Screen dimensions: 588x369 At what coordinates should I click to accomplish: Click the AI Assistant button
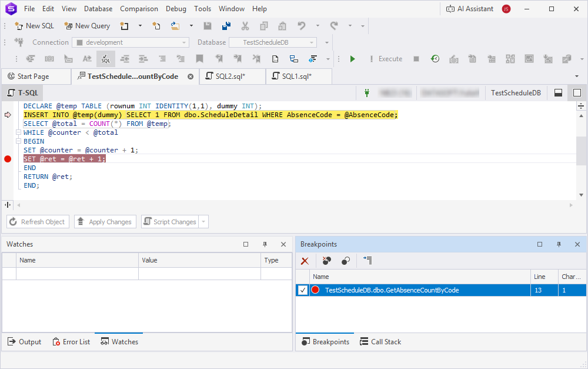[x=470, y=9]
